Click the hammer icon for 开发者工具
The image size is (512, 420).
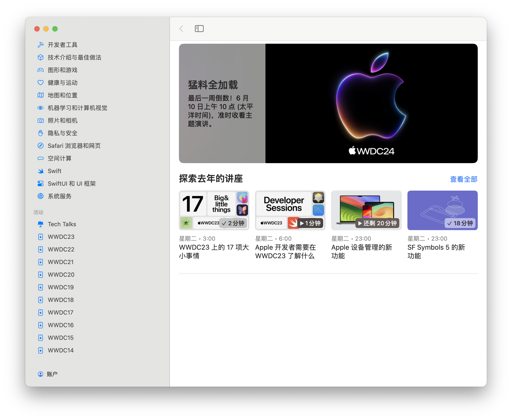[x=40, y=45]
